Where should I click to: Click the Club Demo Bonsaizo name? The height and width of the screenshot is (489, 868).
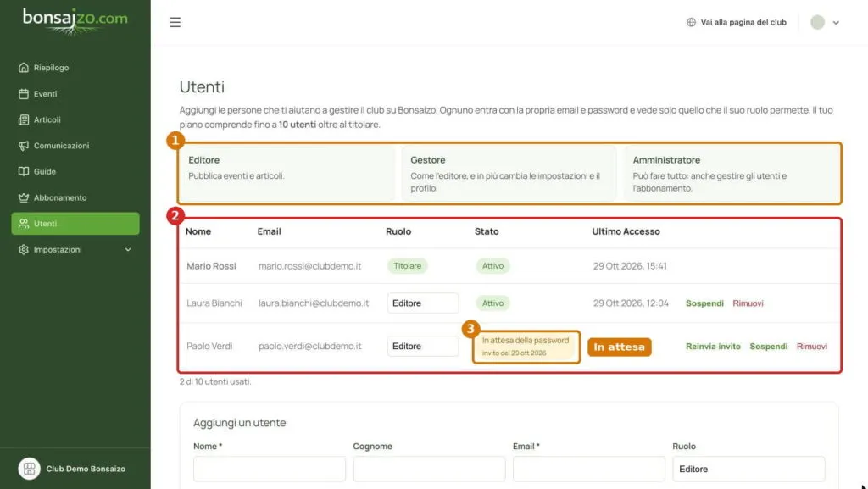(x=86, y=469)
